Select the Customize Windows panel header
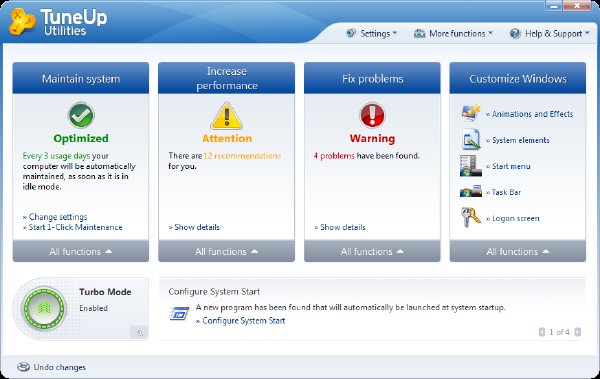This screenshot has width=600, height=379. (x=518, y=78)
